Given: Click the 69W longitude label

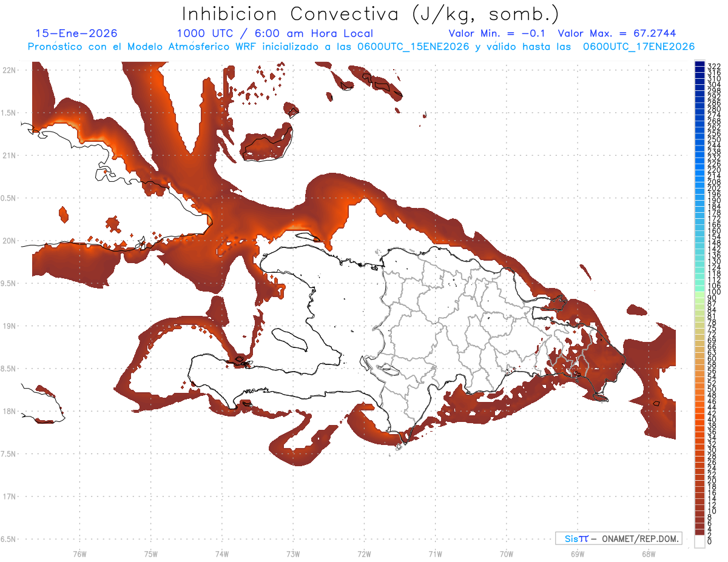Looking at the screenshot, I should pyautogui.click(x=578, y=554).
